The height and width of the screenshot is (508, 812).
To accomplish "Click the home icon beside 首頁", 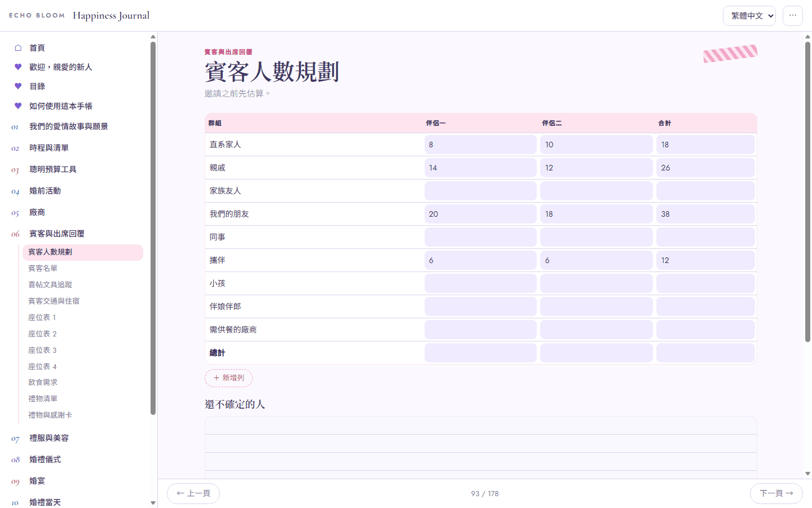I will tap(18, 48).
